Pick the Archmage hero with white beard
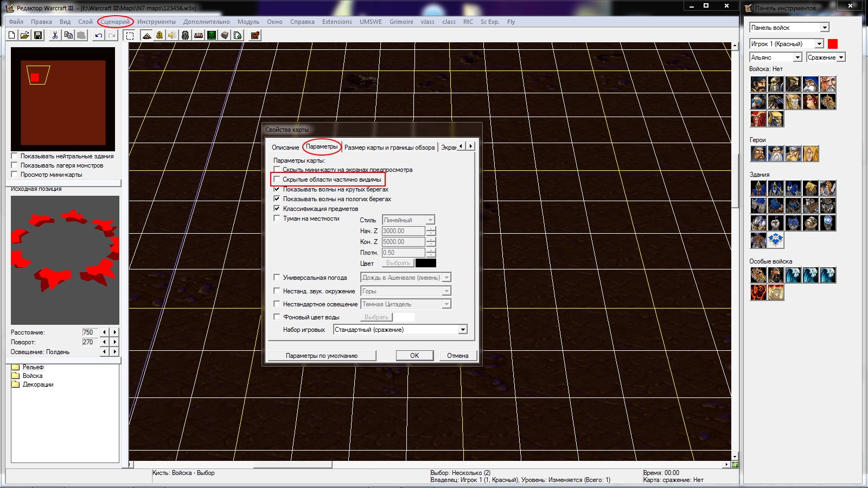868x488 pixels. tap(776, 154)
